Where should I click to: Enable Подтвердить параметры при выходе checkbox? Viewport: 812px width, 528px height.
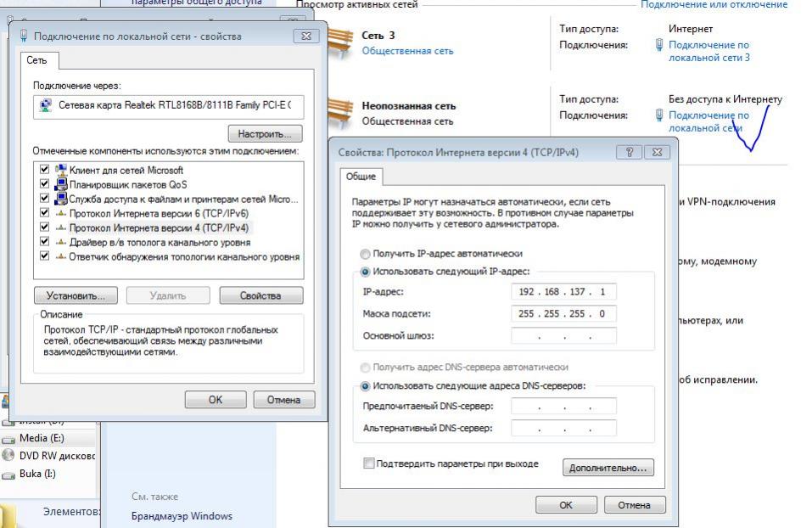coord(369,463)
